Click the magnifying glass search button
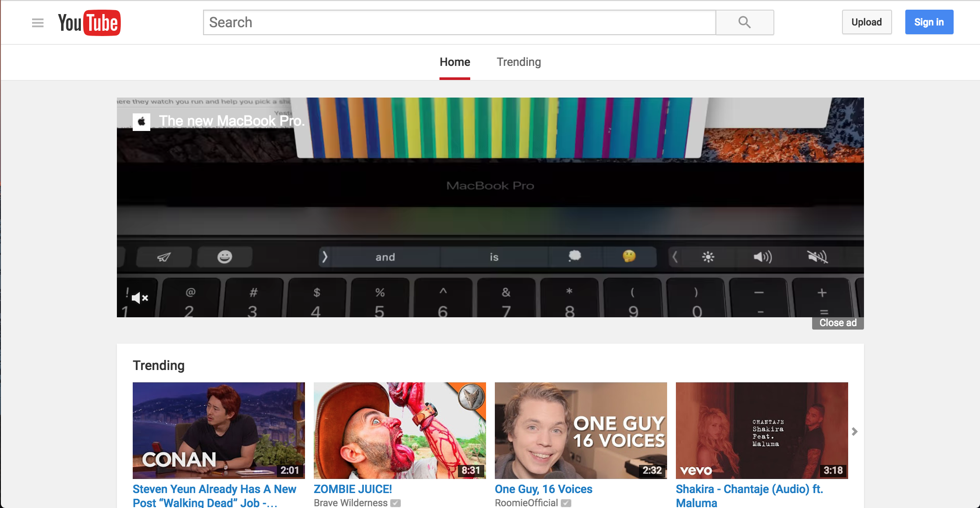The width and height of the screenshot is (980, 508). point(744,22)
